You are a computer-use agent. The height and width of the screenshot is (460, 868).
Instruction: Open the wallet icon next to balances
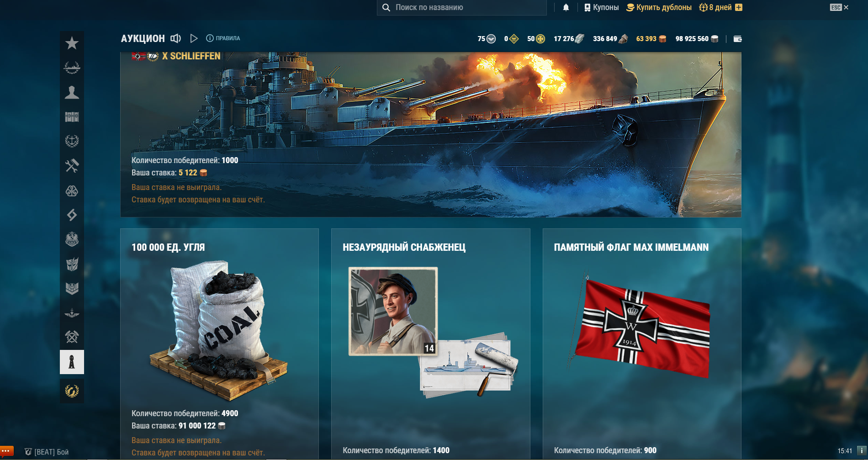coord(737,39)
